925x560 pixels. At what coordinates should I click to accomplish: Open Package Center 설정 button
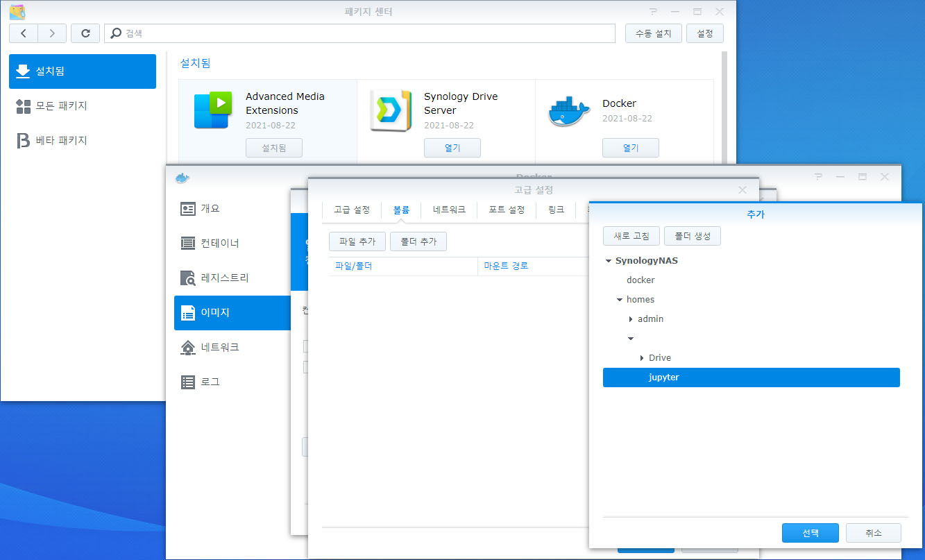pyautogui.click(x=704, y=33)
